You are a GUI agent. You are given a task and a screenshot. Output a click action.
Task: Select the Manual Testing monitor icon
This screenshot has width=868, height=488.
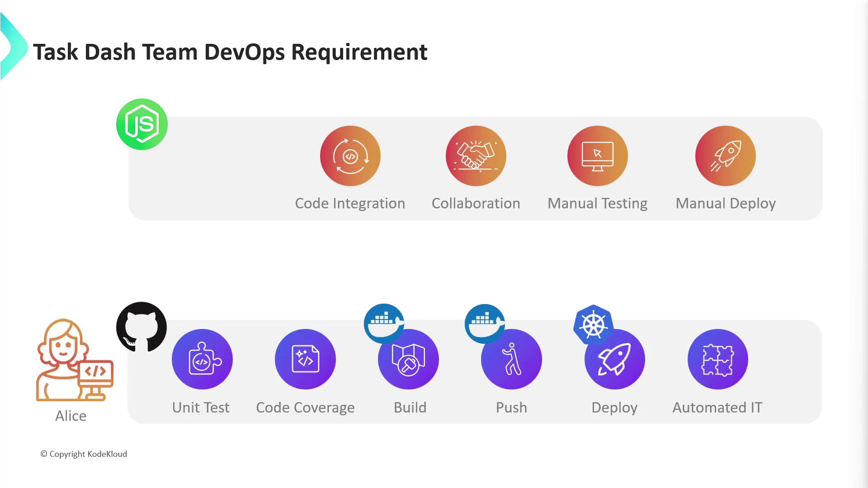(597, 156)
